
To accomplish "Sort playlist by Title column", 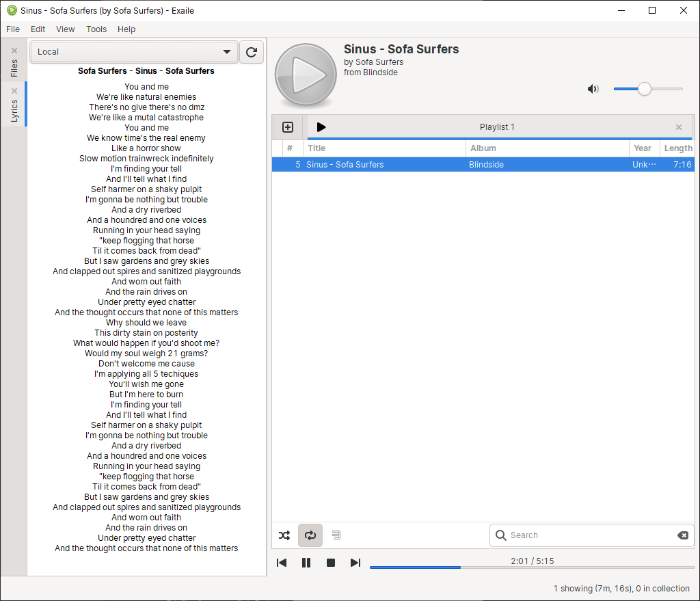I will (385, 148).
